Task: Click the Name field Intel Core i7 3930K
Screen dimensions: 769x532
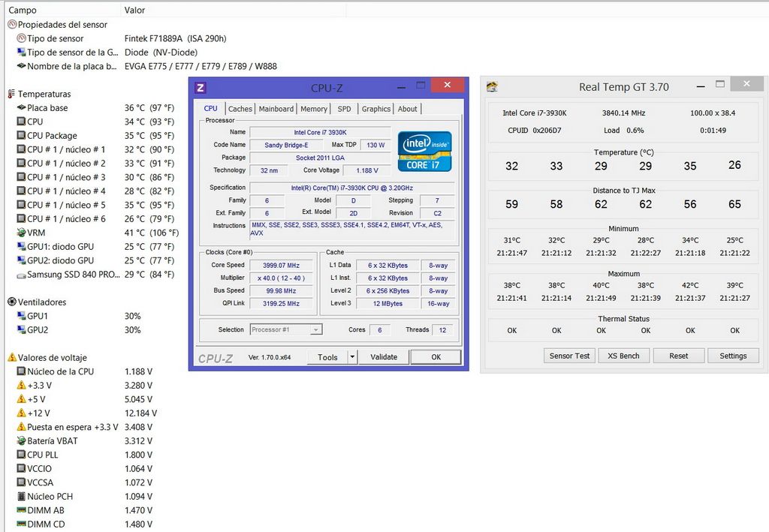Action: 320,132
